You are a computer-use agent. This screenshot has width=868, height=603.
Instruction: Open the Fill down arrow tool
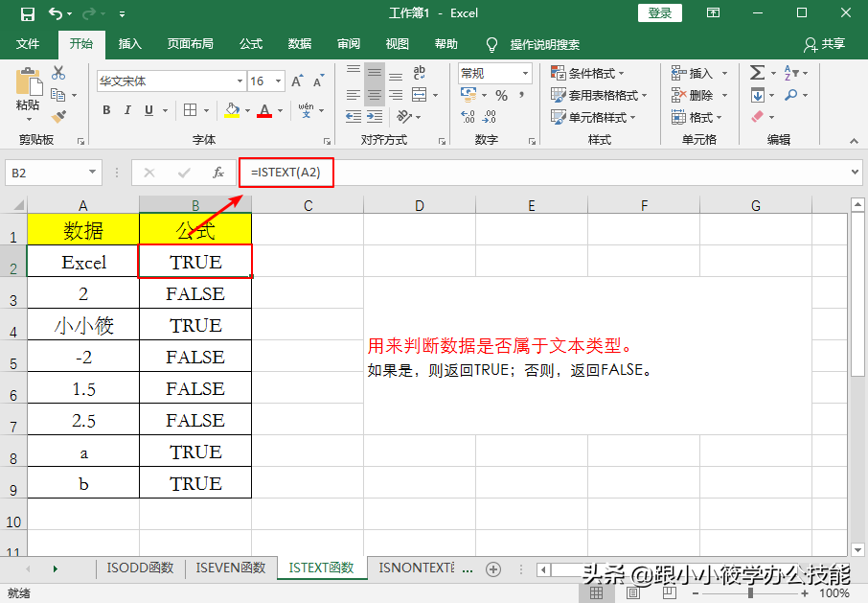758,95
